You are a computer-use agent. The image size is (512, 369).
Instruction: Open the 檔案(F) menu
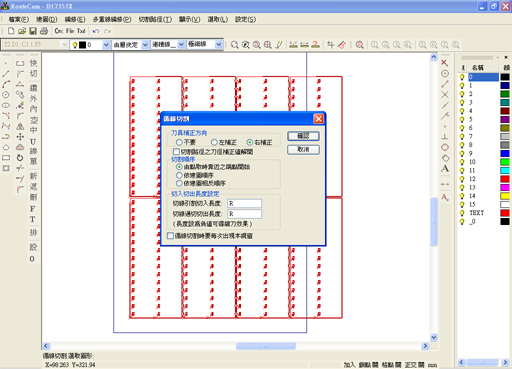[19, 19]
